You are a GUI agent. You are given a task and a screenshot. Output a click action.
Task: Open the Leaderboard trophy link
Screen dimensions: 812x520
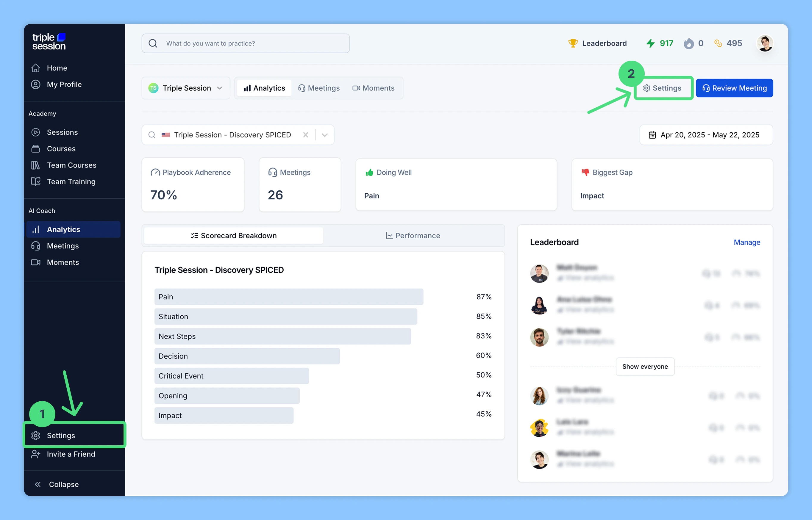click(x=597, y=43)
